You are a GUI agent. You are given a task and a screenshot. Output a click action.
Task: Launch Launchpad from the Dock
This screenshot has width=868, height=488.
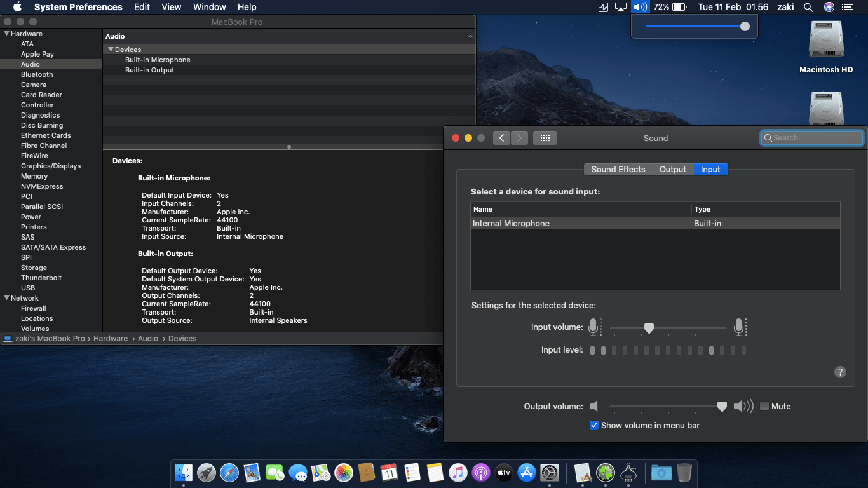pos(206,473)
